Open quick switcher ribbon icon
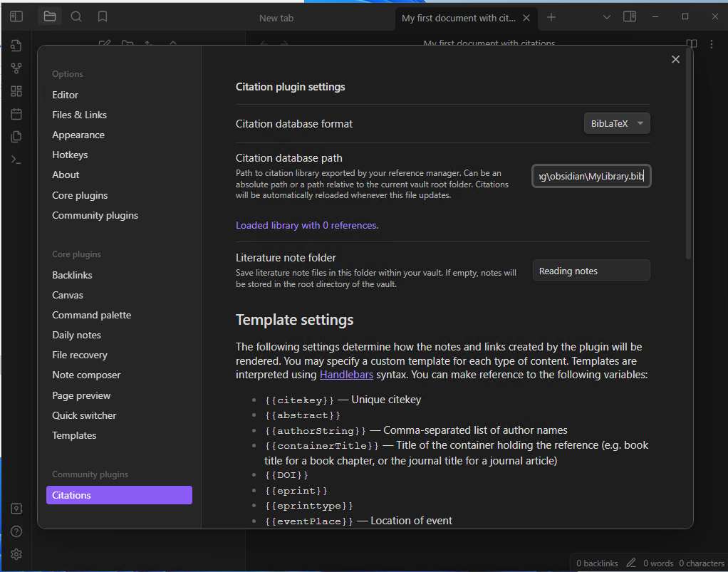The width and height of the screenshot is (728, 572). [16, 46]
